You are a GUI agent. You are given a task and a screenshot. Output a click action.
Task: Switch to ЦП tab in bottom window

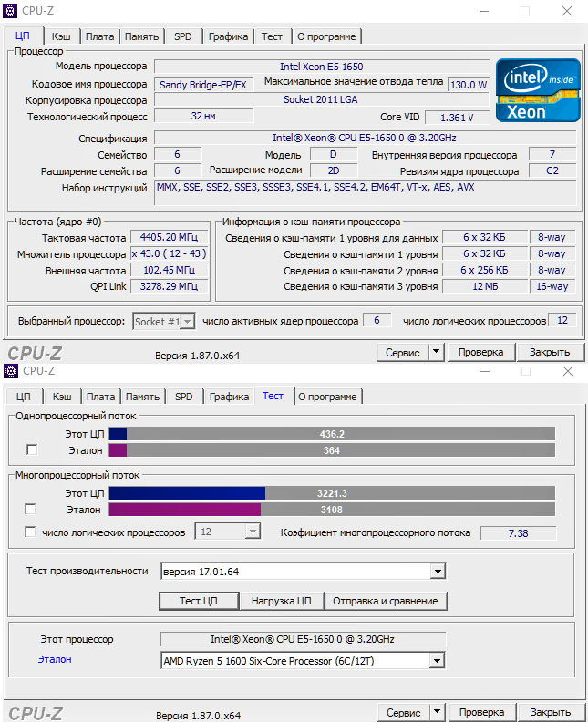(x=24, y=397)
